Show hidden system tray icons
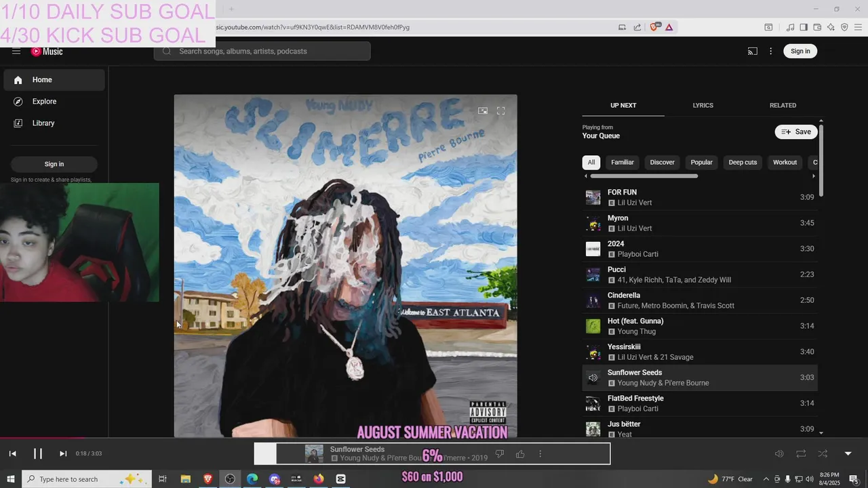Image resolution: width=868 pixels, height=488 pixels. [x=766, y=479]
